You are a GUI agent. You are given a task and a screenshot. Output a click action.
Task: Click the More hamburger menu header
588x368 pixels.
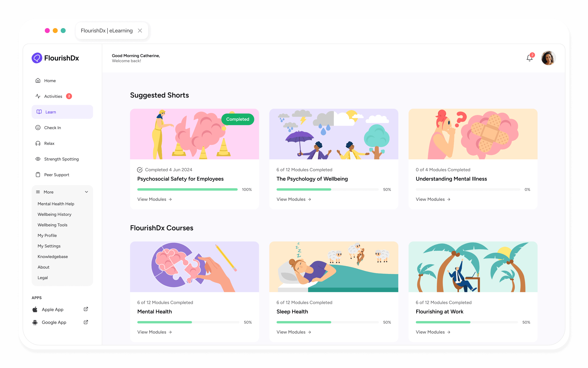[62, 192]
